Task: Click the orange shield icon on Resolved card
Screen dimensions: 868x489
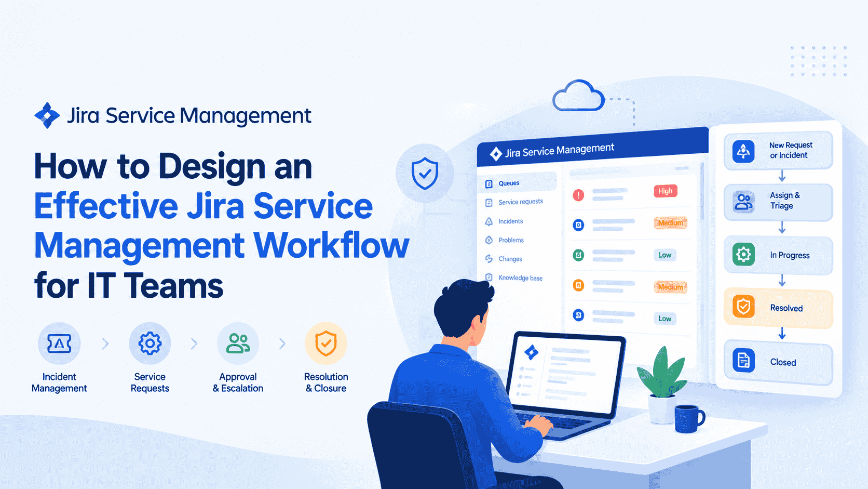Action: tap(743, 307)
